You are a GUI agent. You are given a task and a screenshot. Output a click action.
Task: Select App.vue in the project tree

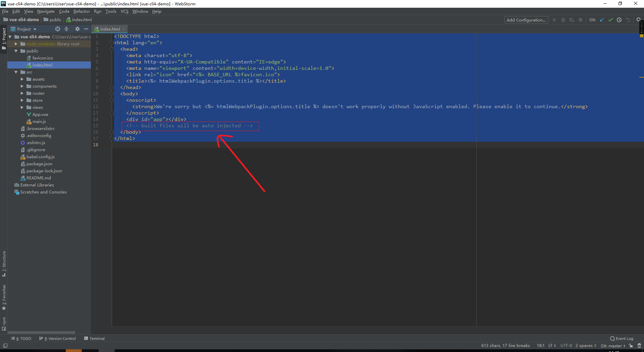40,114
